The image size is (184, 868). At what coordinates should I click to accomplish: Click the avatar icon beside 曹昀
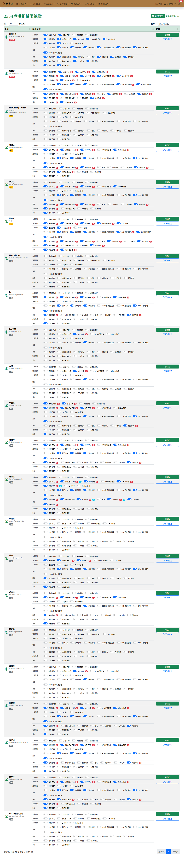7,558
